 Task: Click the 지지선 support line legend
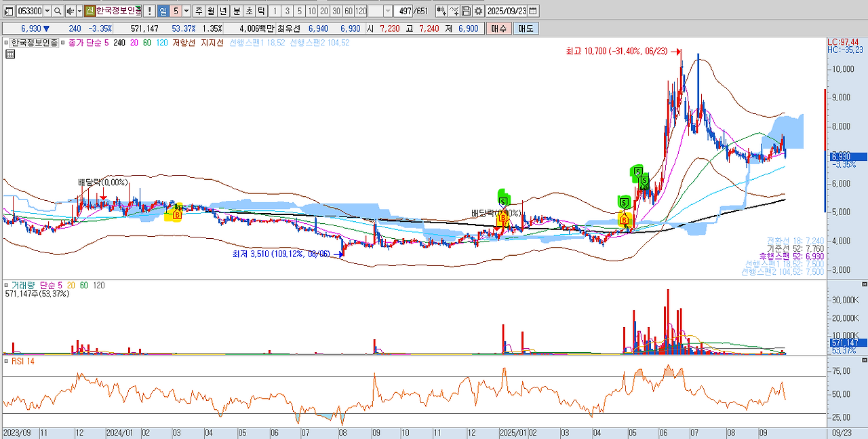pos(213,42)
